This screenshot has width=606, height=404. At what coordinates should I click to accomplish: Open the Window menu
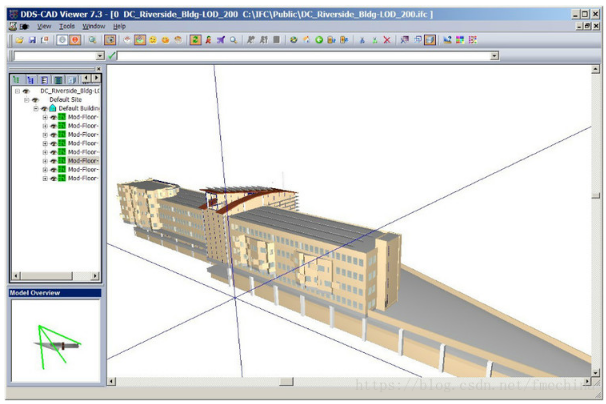(x=94, y=26)
